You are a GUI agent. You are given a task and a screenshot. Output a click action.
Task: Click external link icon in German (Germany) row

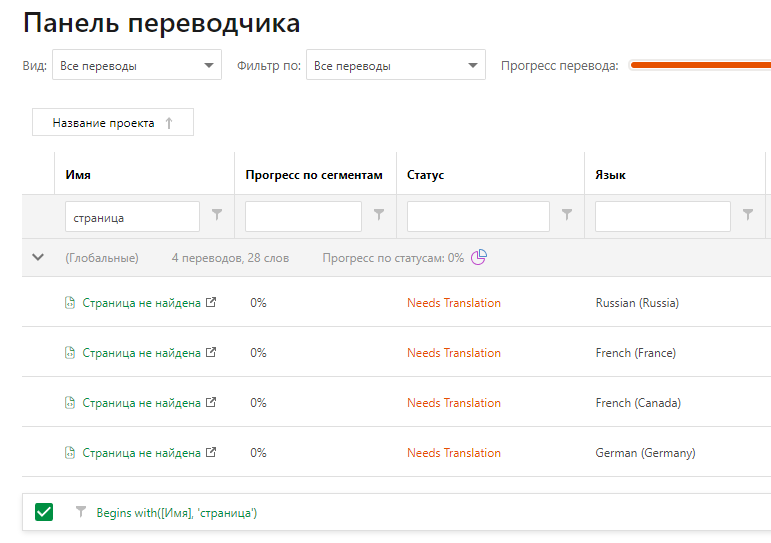(x=210, y=453)
